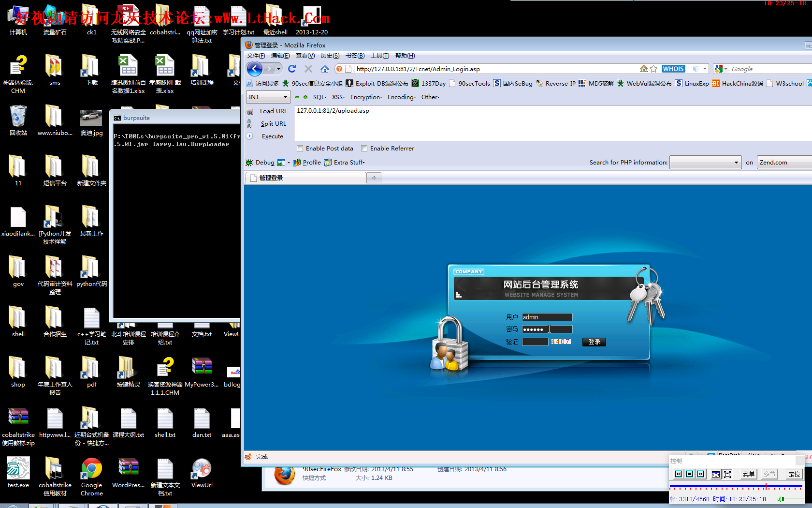Open the back-forward history dropdown arrow
Viewport: 812px width, 508px height.
278,69
